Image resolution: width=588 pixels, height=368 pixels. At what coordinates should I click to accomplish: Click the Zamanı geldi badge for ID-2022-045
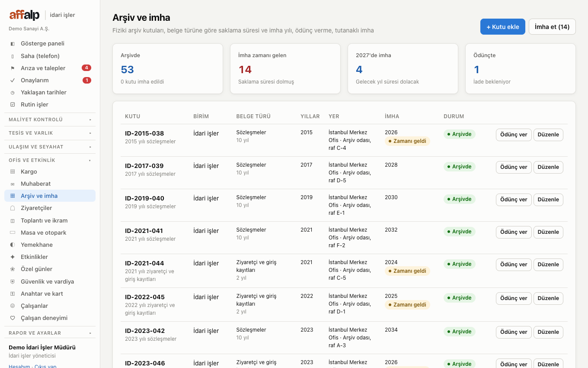click(x=407, y=305)
